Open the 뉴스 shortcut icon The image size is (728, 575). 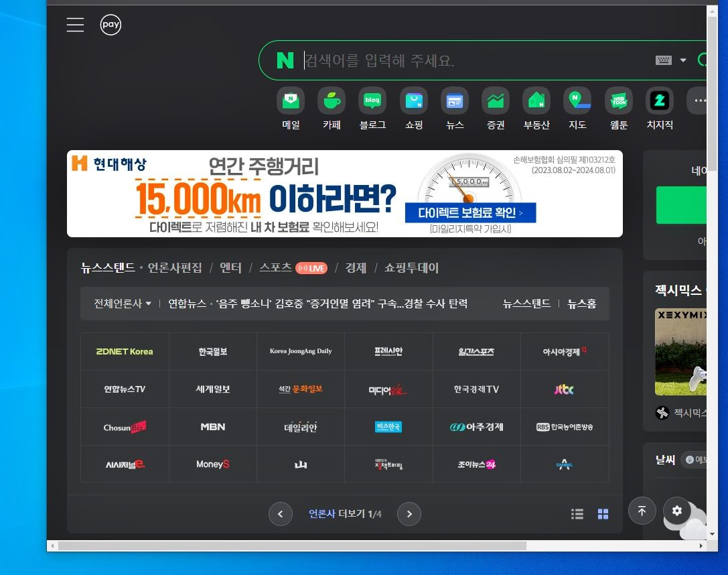coord(455,101)
